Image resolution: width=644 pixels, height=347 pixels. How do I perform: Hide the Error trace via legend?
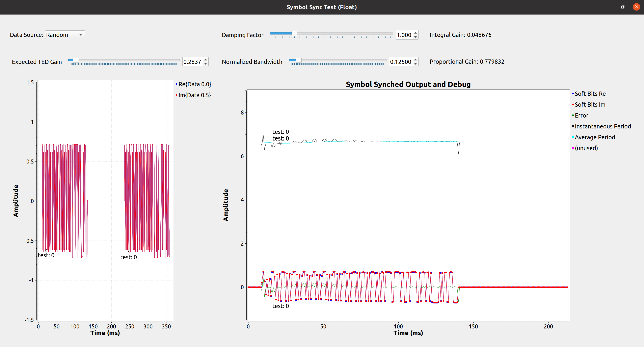pos(581,116)
